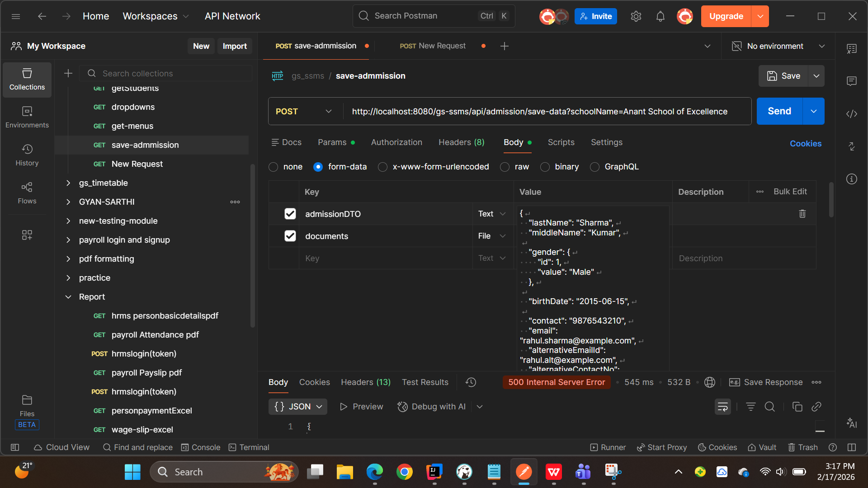Screen dimensions: 868x488
Task: Open the History sidebar panel
Action: (x=27, y=155)
